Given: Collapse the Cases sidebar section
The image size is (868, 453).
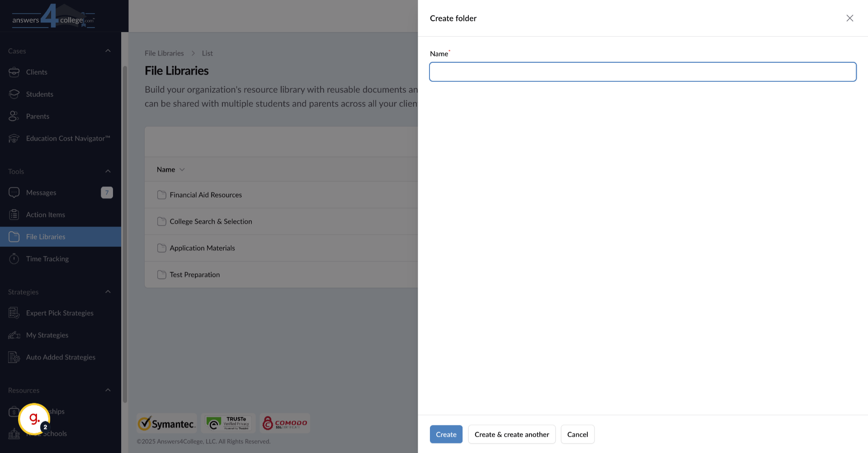Looking at the screenshot, I should [x=108, y=51].
